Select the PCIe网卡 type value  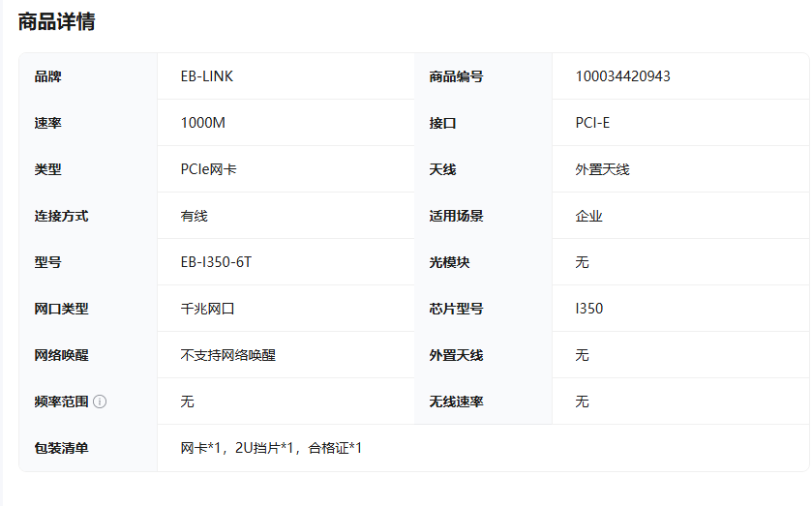(x=208, y=169)
